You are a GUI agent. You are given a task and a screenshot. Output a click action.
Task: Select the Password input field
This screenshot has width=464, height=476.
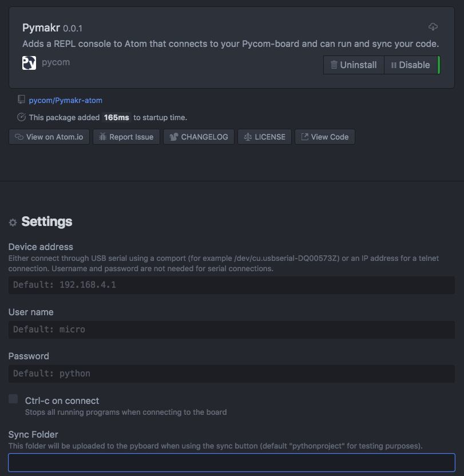click(231, 374)
